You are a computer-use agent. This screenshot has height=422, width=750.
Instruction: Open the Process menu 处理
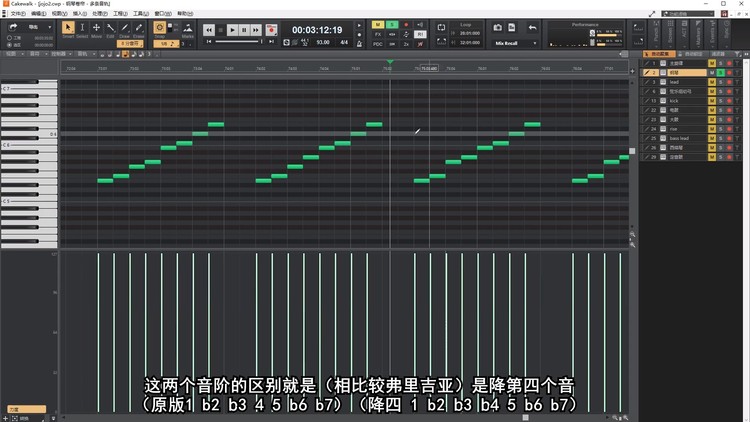[x=100, y=13]
